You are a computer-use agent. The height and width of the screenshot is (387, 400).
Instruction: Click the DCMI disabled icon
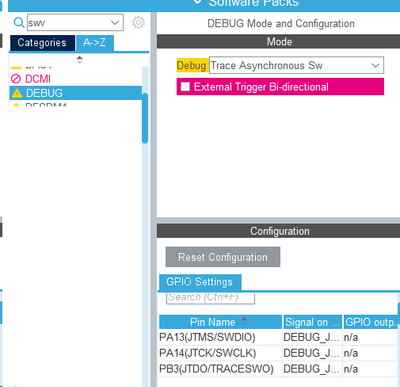coord(16,79)
